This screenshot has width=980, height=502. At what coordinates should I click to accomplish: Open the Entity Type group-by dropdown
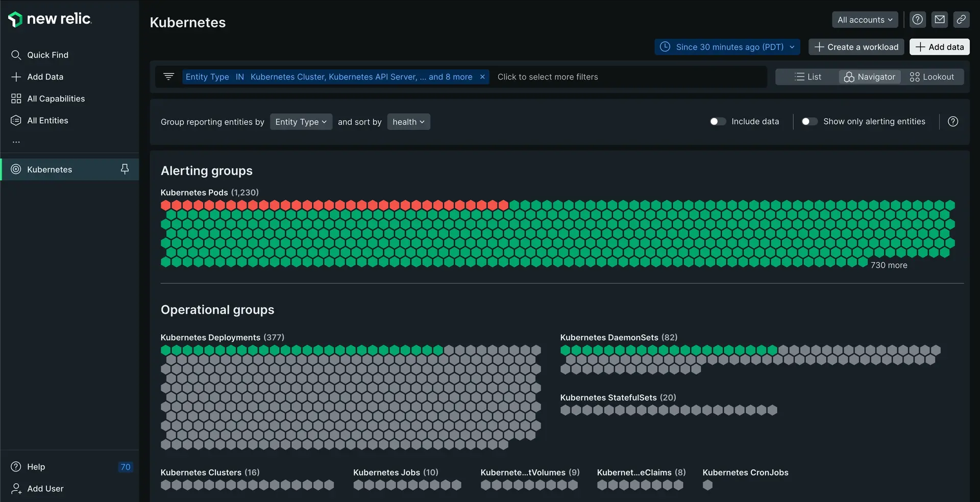pos(301,122)
